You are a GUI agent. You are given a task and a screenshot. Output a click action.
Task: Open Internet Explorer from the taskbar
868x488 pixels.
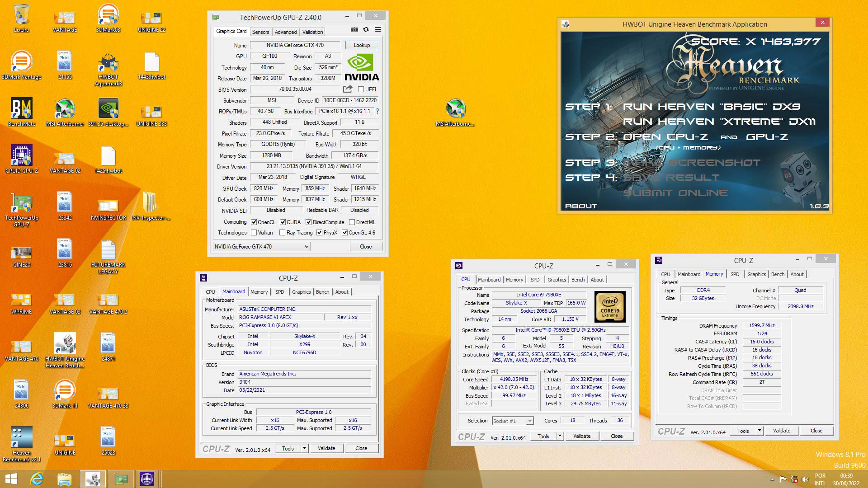click(x=36, y=479)
